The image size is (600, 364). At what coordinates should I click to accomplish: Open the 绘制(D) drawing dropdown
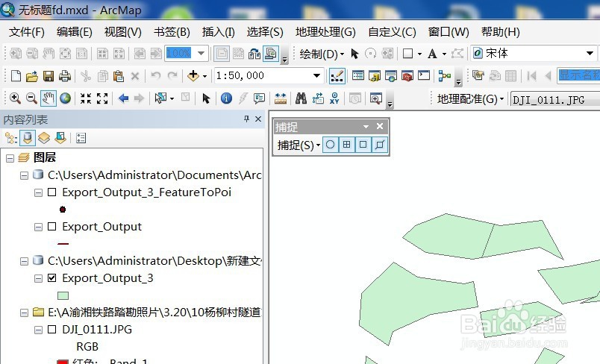(322, 54)
